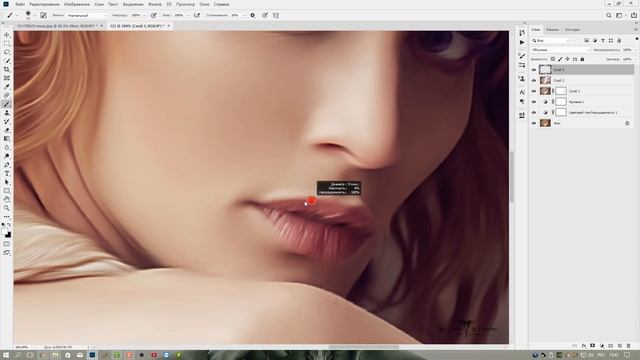The width and height of the screenshot is (640, 360).
Task: Open the Actions panel play icon
Action: pos(522,42)
